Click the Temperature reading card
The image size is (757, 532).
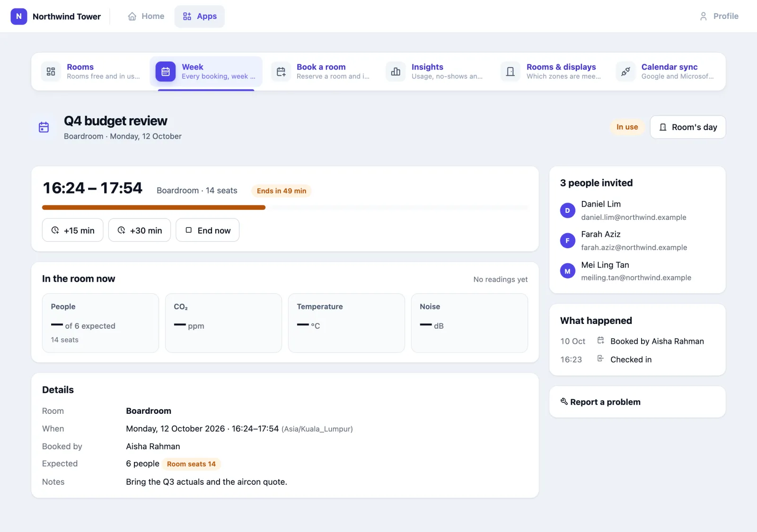coord(346,323)
